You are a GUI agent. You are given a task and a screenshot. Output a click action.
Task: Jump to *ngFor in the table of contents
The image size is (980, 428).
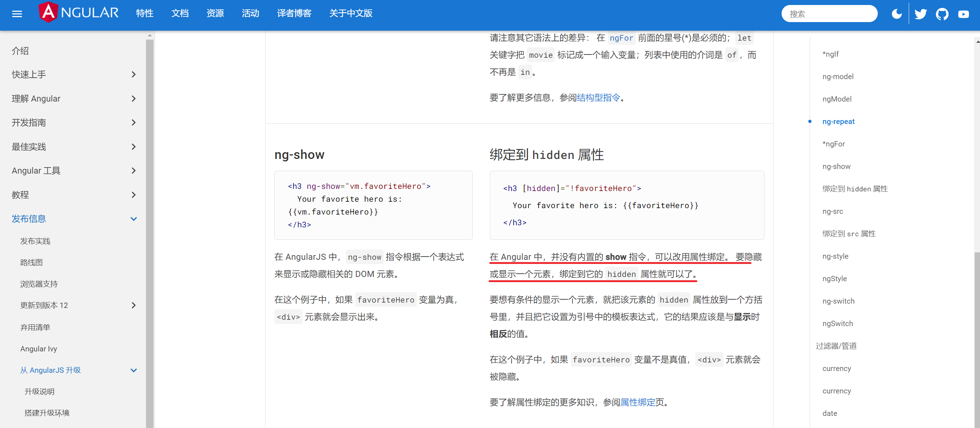834,144
